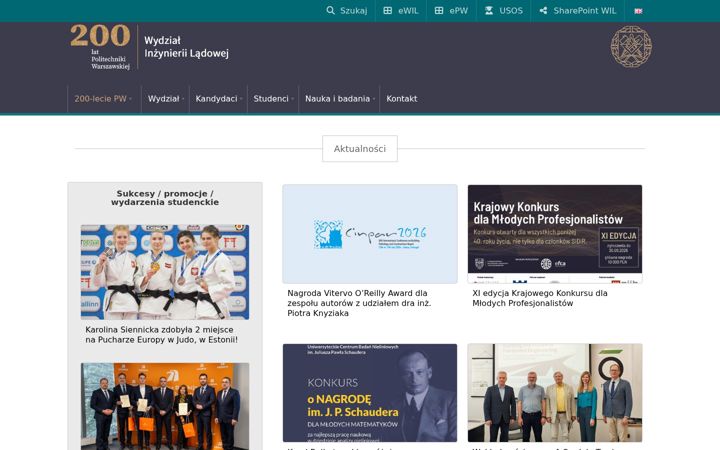Click the 200 lat Politechniki Warszawskiej logo
Screen dimensions: 720x450
pyautogui.click(x=100, y=47)
